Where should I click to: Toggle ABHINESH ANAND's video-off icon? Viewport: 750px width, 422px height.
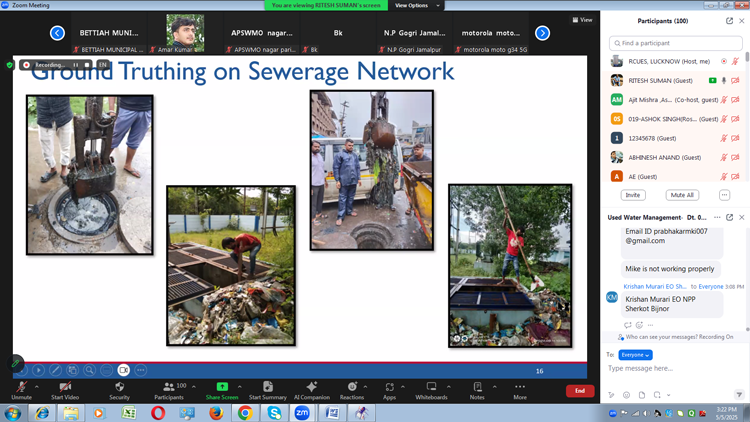coord(735,157)
